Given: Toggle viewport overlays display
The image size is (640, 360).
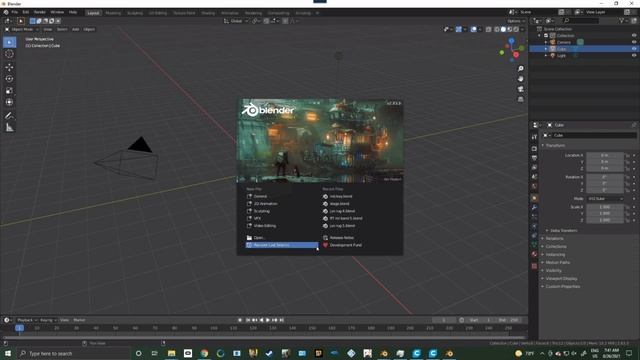Looking at the screenshot, I should [x=473, y=29].
